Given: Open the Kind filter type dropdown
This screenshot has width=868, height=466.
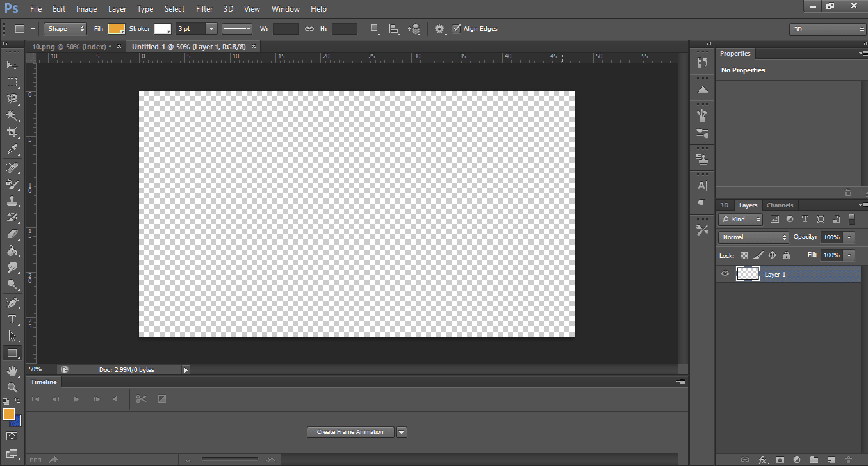Looking at the screenshot, I should 741,219.
